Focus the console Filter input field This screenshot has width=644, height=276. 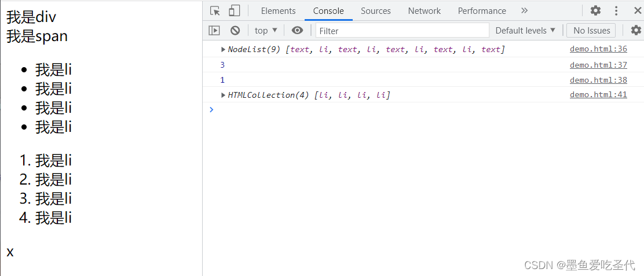tap(402, 30)
